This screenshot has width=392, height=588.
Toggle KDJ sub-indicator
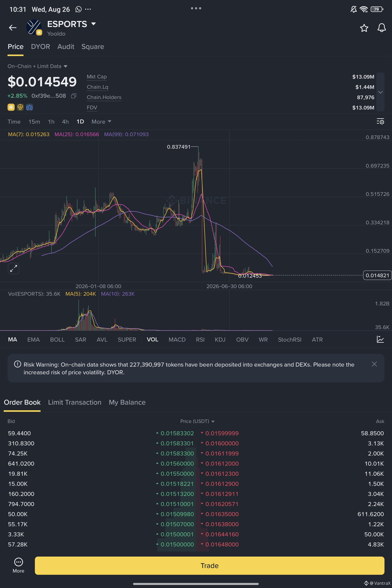[220, 340]
